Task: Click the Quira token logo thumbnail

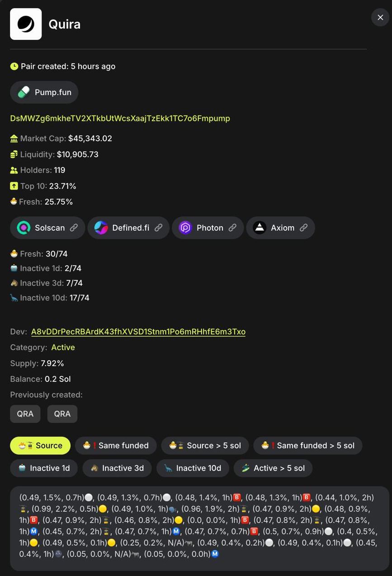Action: [x=26, y=24]
